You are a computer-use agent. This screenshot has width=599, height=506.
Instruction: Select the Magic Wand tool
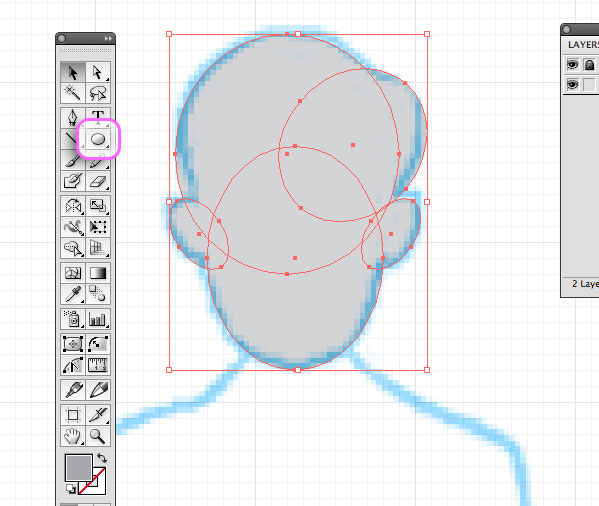[x=73, y=93]
